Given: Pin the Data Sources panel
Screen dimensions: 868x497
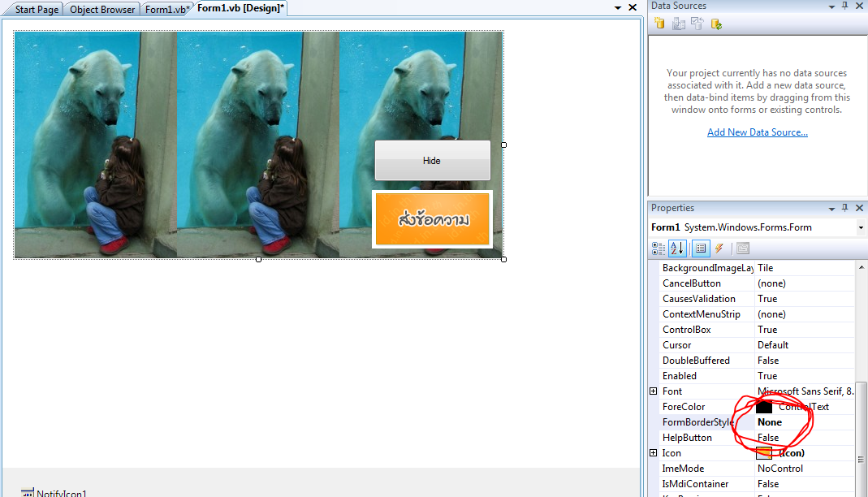Looking at the screenshot, I should pos(844,6).
